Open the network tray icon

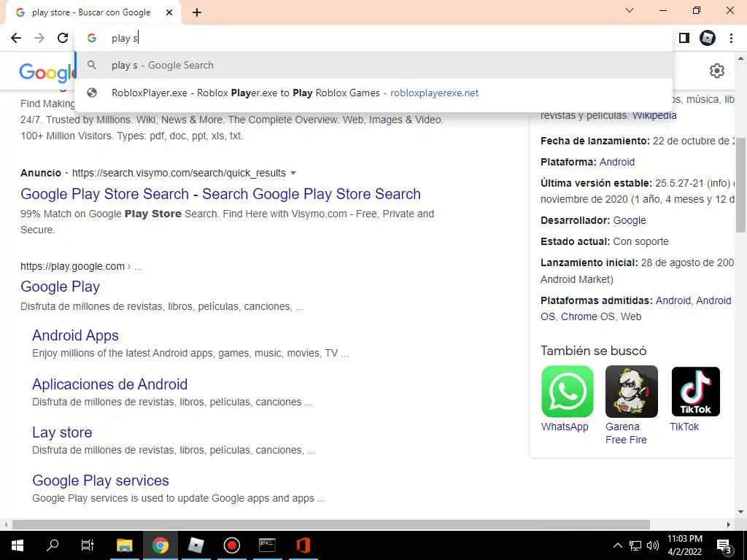pos(635,545)
